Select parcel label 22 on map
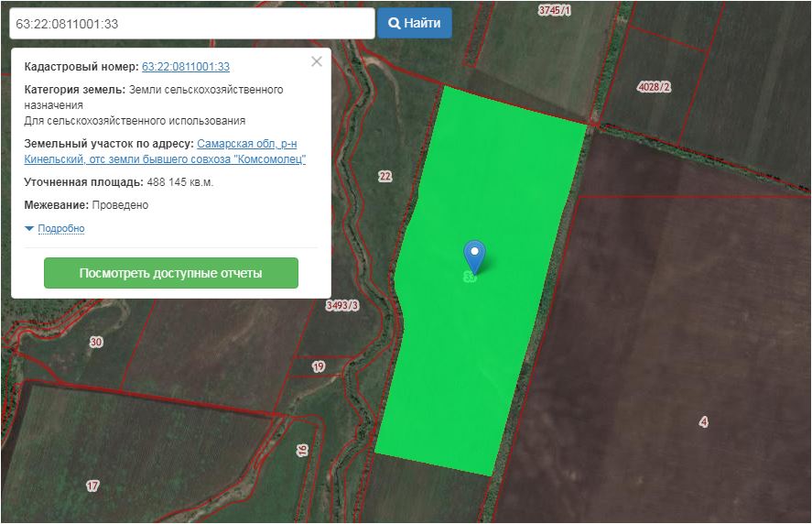 384,176
